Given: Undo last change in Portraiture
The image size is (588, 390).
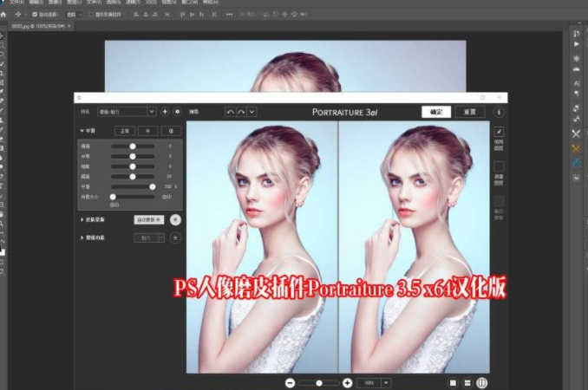Looking at the screenshot, I should 230,112.
